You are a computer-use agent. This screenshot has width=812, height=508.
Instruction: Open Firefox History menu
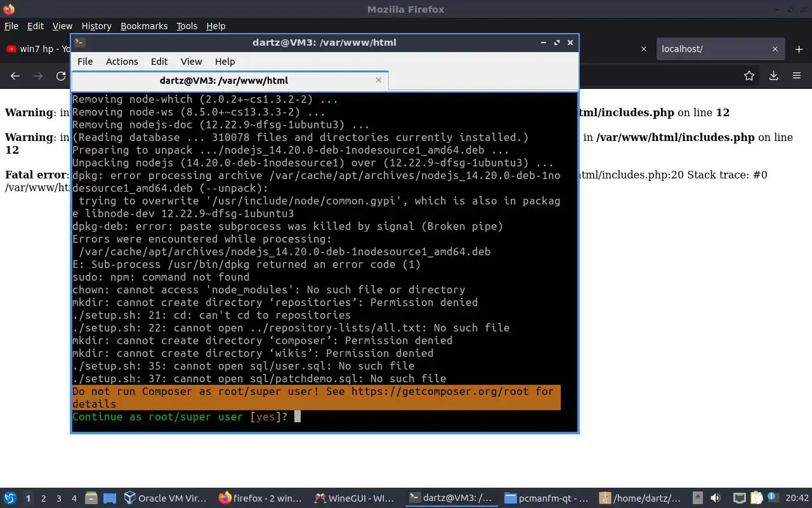click(x=96, y=26)
